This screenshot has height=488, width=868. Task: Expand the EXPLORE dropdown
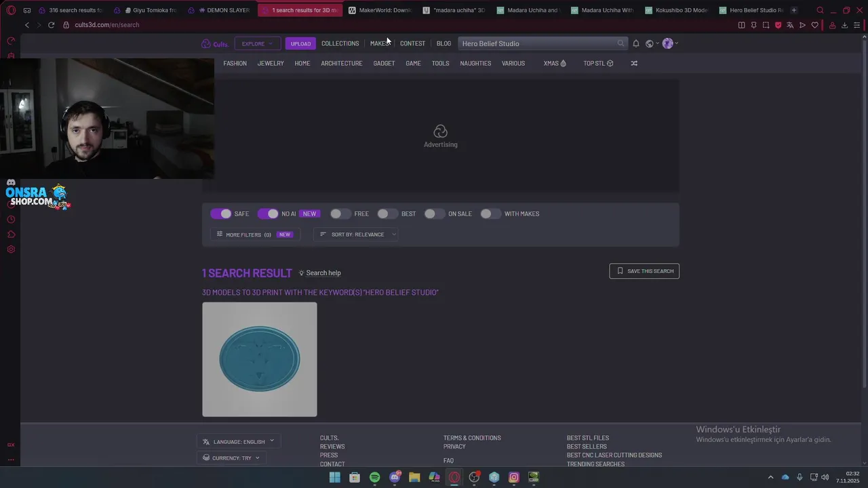pyautogui.click(x=257, y=43)
